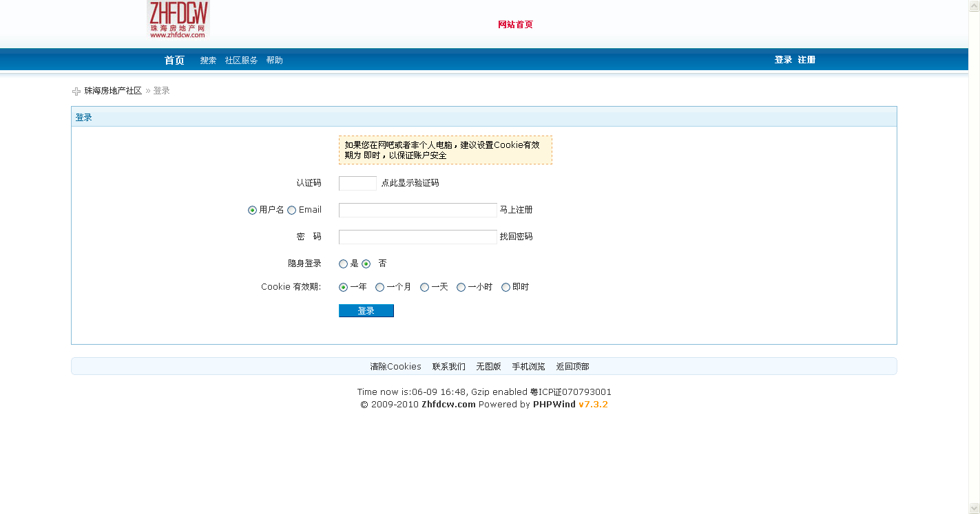Image resolution: width=980 pixels, height=514 pixels.
Task: Click the plus icon beside 珠海房地产社区
Action: pyautogui.click(x=76, y=92)
